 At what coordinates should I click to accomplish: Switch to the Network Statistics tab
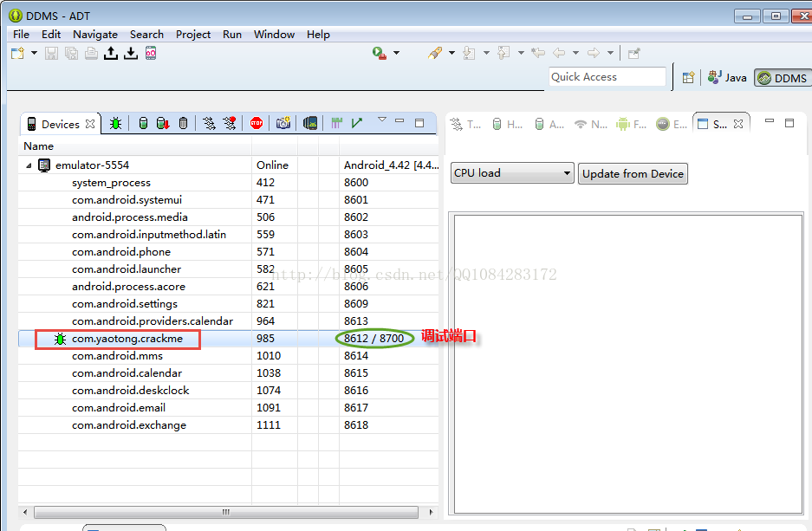point(591,124)
